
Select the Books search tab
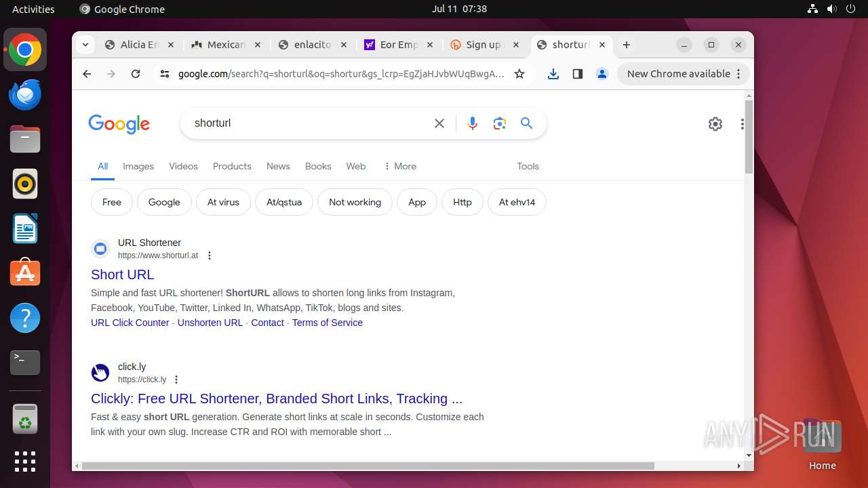[318, 166]
